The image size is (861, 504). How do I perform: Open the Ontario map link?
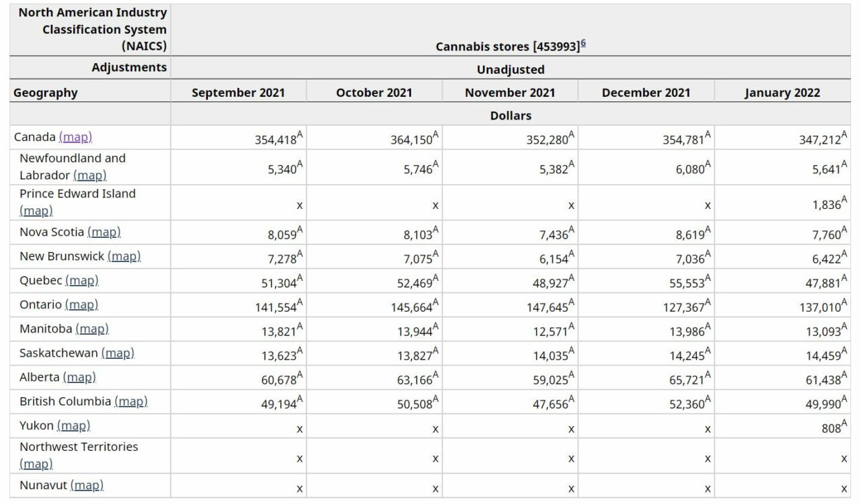(81, 305)
